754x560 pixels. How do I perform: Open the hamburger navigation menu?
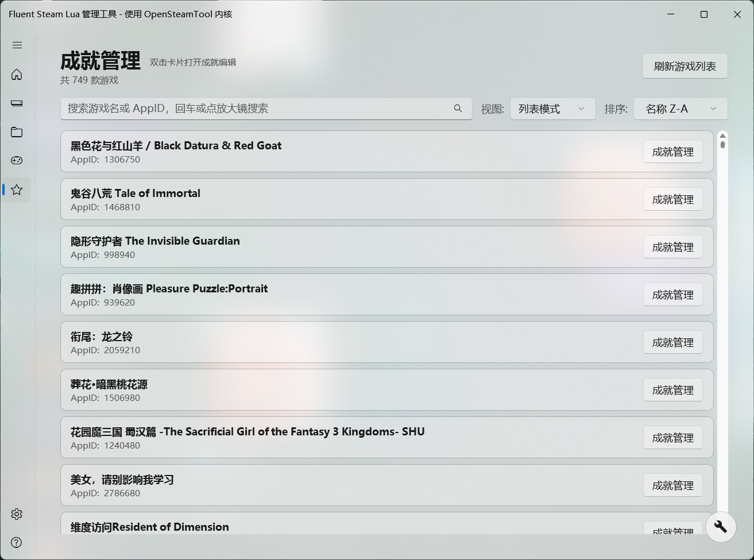[17, 45]
